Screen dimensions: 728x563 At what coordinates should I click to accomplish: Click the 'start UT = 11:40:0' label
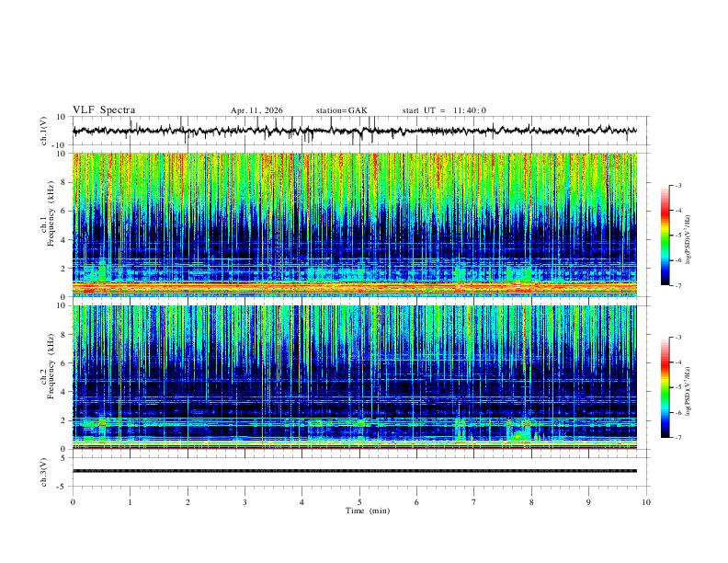tap(444, 110)
